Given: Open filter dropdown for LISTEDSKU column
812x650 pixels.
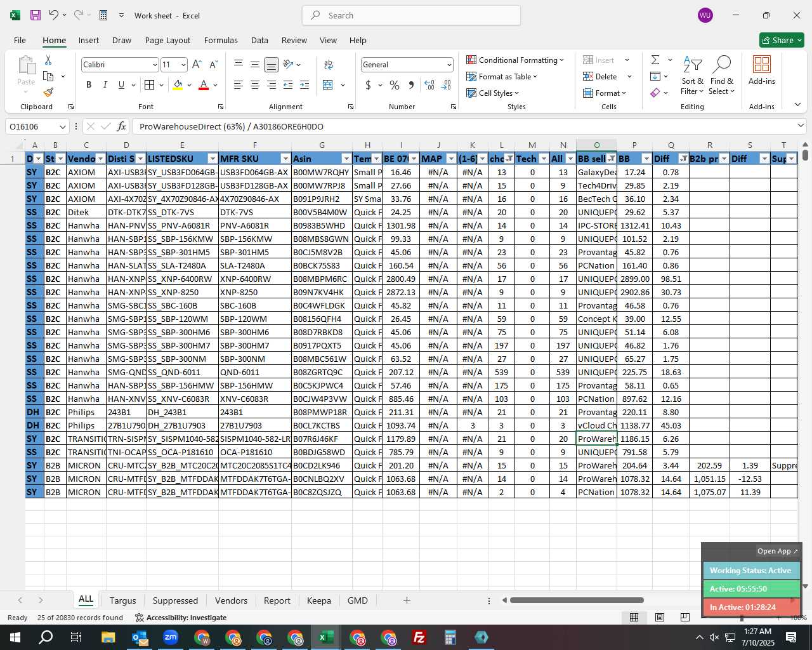Looking at the screenshot, I should (213, 159).
